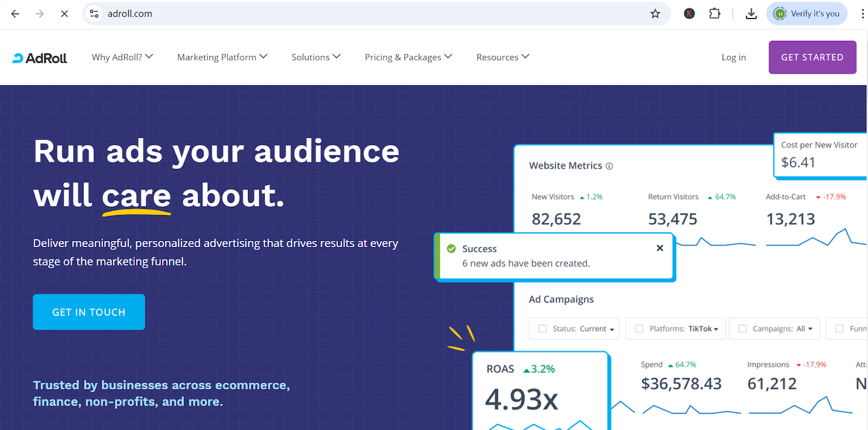This screenshot has height=430, width=868.
Task: Toggle the Campaigns: All checkbox
Action: [x=743, y=328]
